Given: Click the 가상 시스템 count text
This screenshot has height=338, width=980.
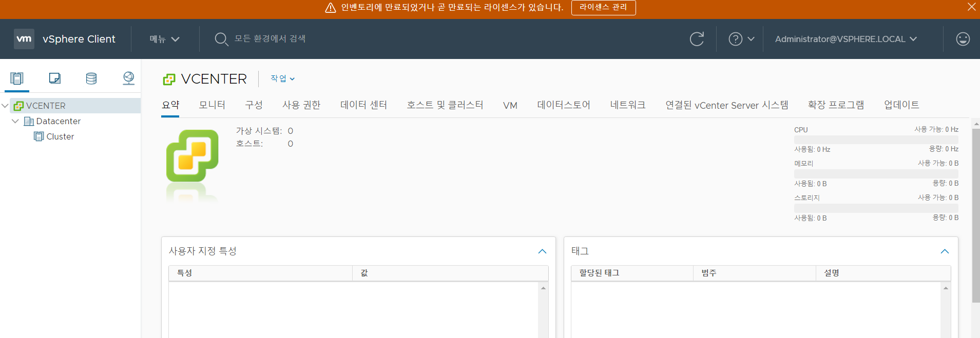Looking at the screenshot, I should coord(264,131).
